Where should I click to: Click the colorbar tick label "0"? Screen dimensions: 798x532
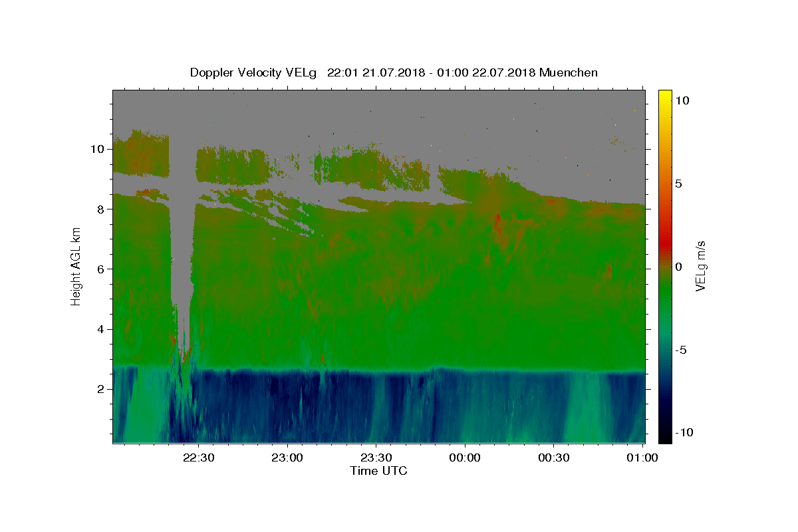tap(678, 267)
